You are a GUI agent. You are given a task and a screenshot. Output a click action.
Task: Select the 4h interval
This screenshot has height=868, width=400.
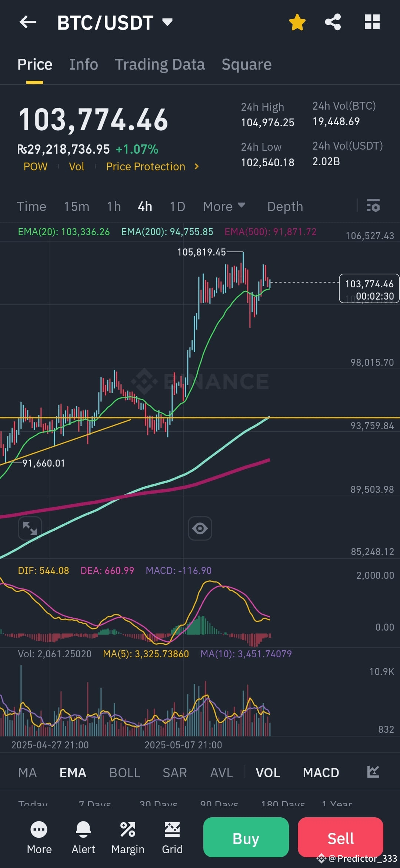point(145,207)
